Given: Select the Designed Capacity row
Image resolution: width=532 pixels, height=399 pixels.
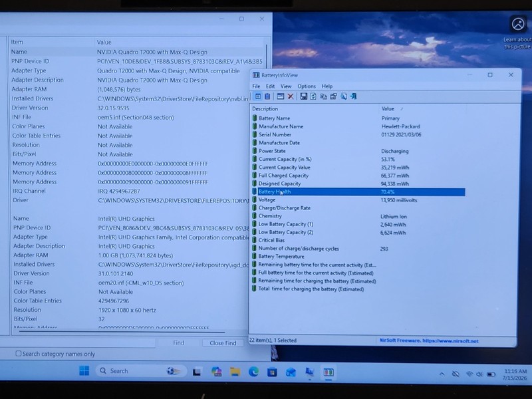Looking at the screenshot, I should coord(358,184).
